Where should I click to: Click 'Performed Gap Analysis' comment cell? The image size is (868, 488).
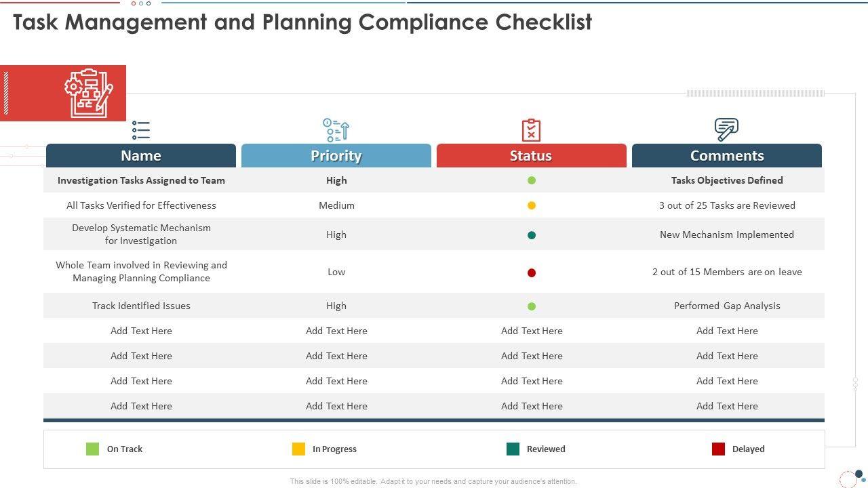(x=727, y=306)
